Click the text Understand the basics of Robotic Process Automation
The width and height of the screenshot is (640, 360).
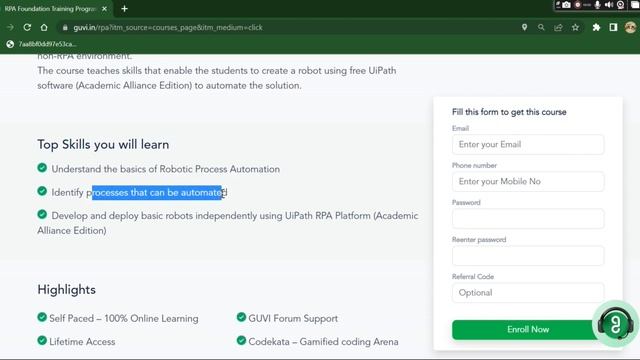166,169
